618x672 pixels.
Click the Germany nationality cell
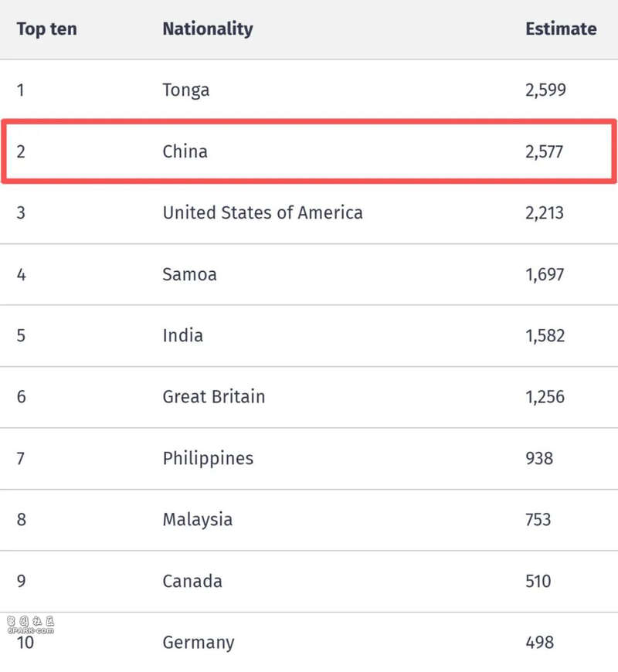(199, 643)
